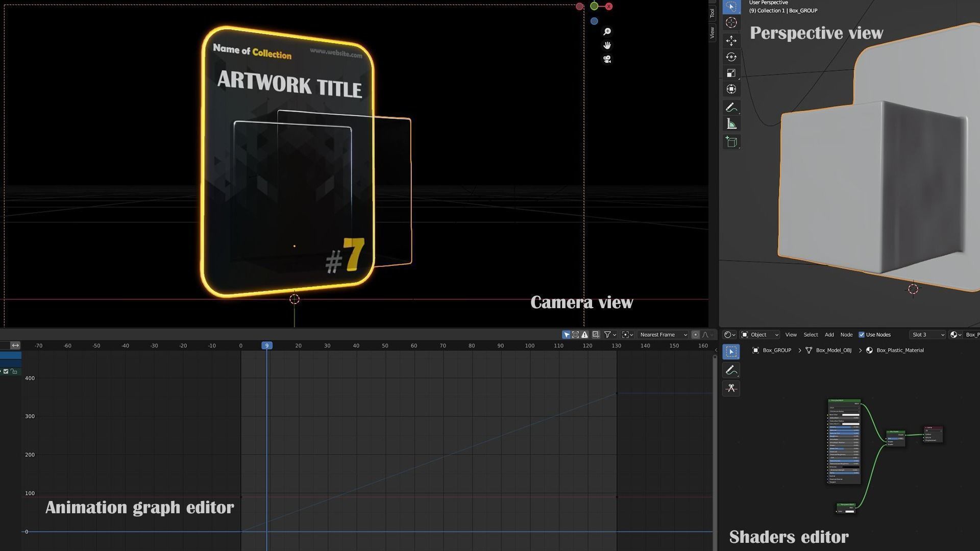Click the Box_Plastic_Material breadcrumb entry

[x=899, y=350]
